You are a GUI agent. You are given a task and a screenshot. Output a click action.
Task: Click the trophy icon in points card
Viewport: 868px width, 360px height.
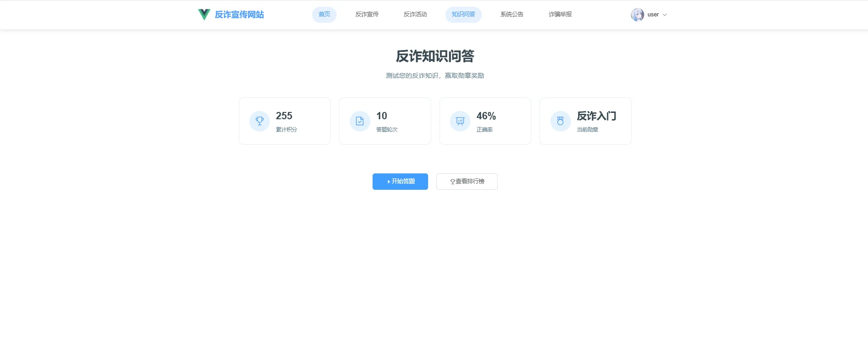point(260,121)
